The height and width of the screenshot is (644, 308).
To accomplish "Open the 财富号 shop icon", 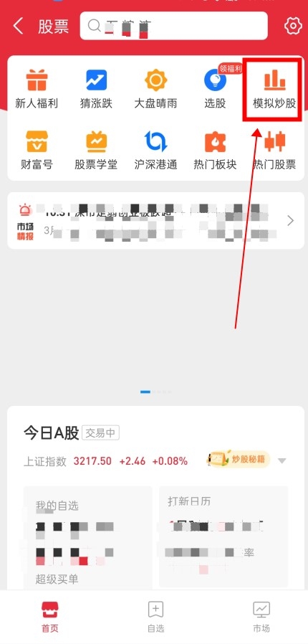I will [x=37, y=142].
